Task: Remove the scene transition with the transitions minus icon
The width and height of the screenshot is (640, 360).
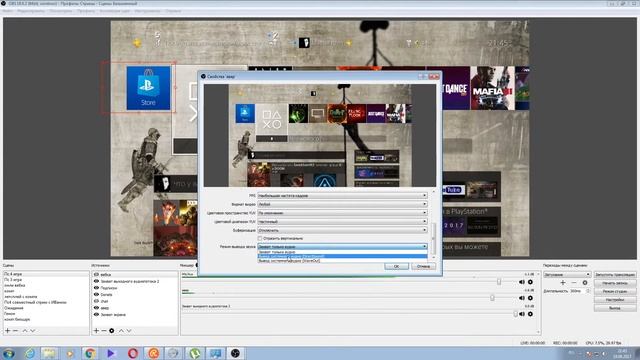Action: click(574, 282)
